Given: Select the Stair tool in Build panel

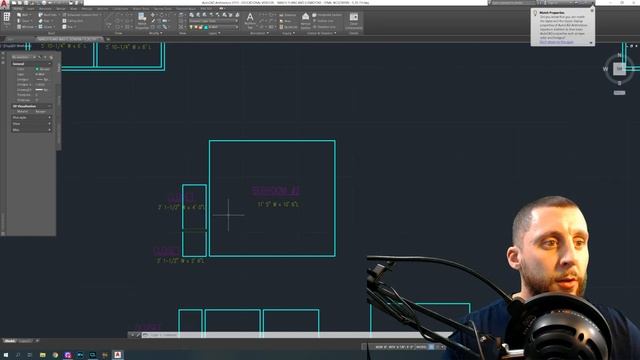Looking at the screenshot, I should click(x=45, y=21).
